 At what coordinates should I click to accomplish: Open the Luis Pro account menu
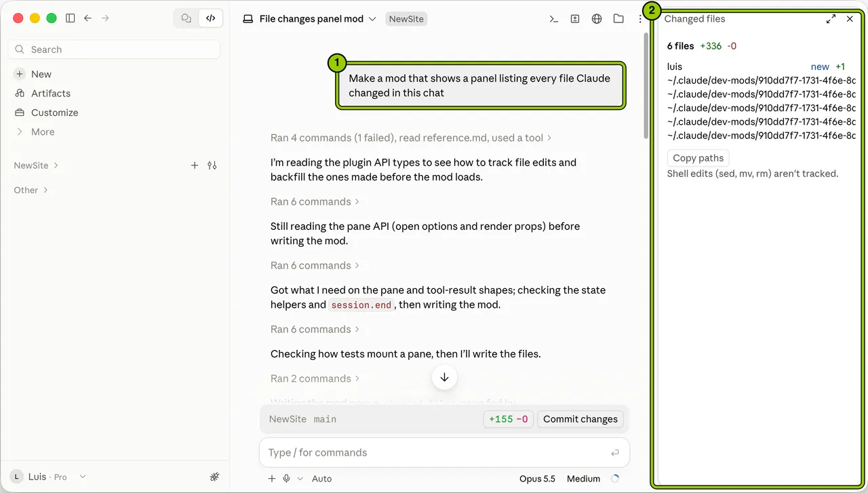[x=49, y=477]
